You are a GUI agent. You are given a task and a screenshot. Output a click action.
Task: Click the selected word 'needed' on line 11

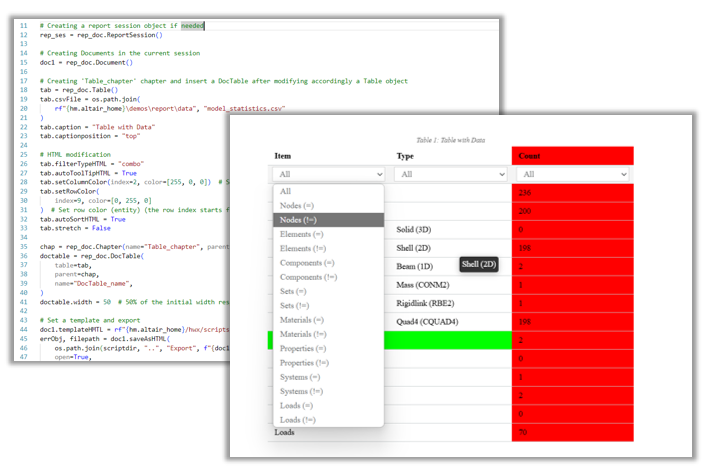point(193,25)
